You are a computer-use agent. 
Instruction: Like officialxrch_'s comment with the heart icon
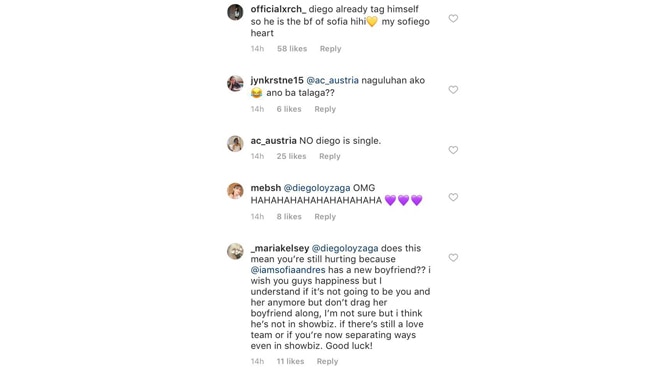pyautogui.click(x=453, y=19)
